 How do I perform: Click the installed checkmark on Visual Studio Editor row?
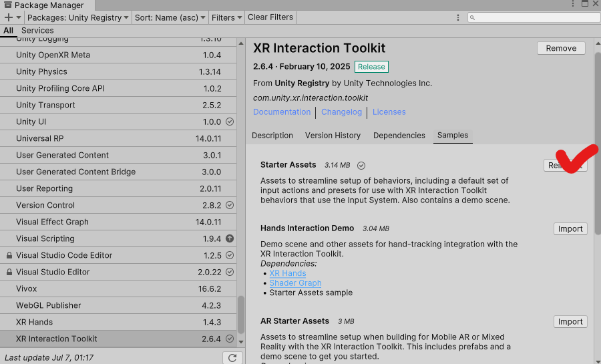pos(230,272)
